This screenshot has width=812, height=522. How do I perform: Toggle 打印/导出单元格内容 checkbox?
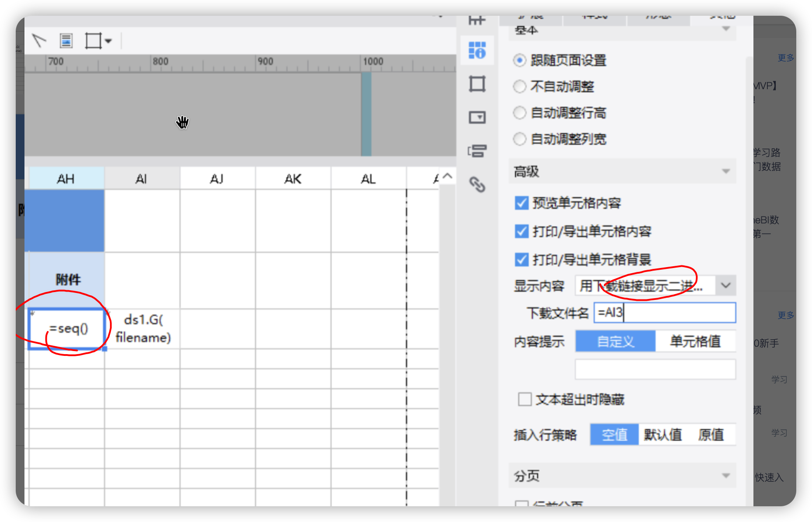click(521, 231)
